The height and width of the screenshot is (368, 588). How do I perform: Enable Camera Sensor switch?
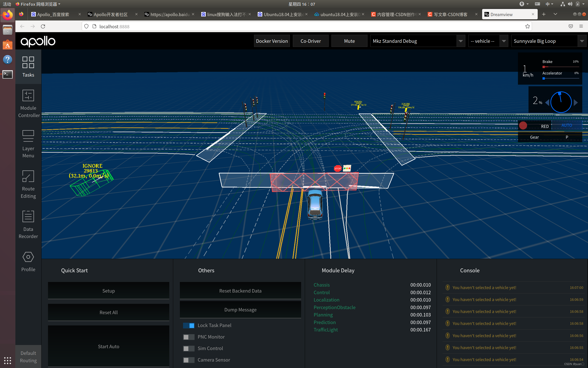(x=189, y=360)
